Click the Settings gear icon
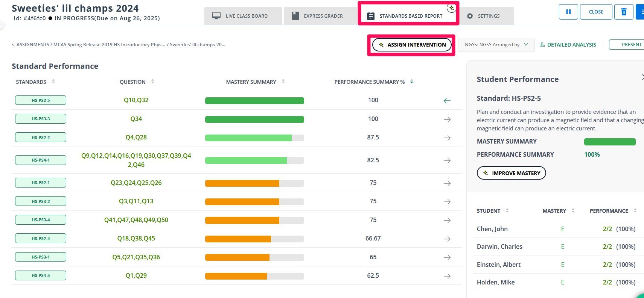644x298 pixels. coord(470,16)
